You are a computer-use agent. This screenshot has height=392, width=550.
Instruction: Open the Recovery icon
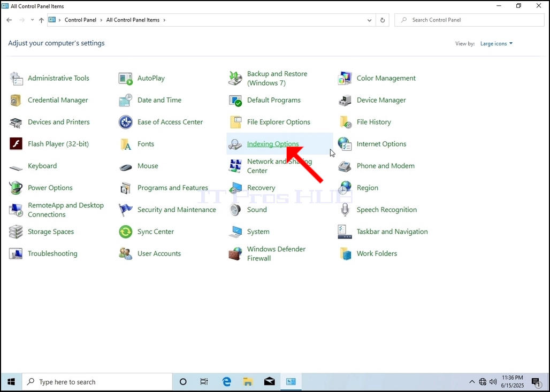coord(235,188)
